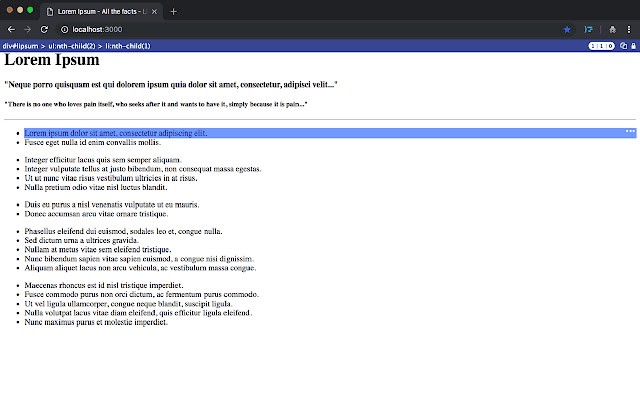
Task: Close the Lorem Ipsum tab
Action: pyautogui.click(x=154, y=12)
